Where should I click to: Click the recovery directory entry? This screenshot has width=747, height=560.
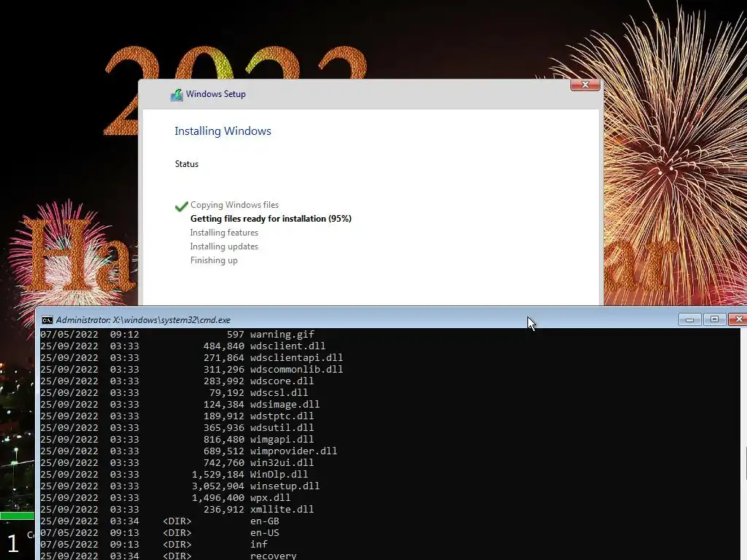tap(273, 556)
